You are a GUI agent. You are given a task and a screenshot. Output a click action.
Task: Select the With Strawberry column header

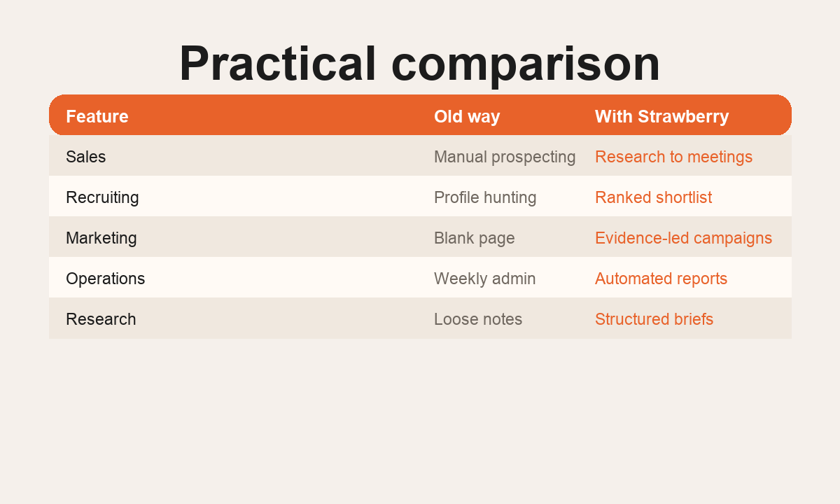(x=662, y=116)
